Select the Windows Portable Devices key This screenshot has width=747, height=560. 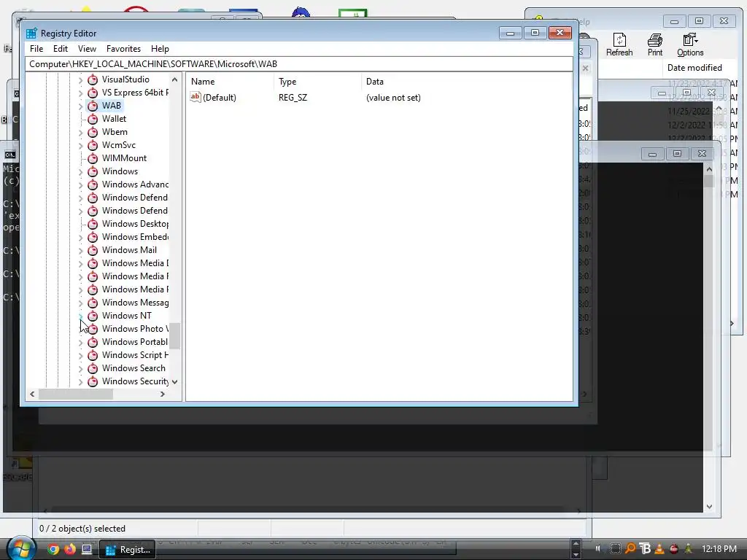[x=135, y=342]
